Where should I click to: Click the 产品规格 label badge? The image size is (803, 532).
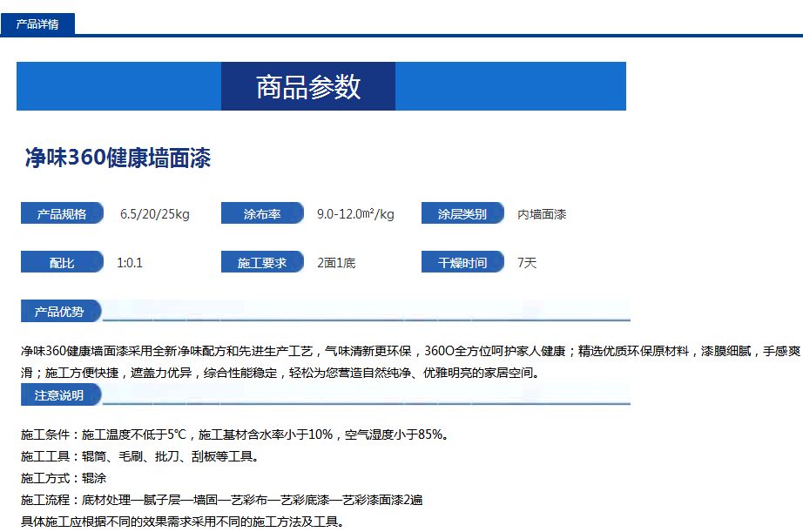62,213
